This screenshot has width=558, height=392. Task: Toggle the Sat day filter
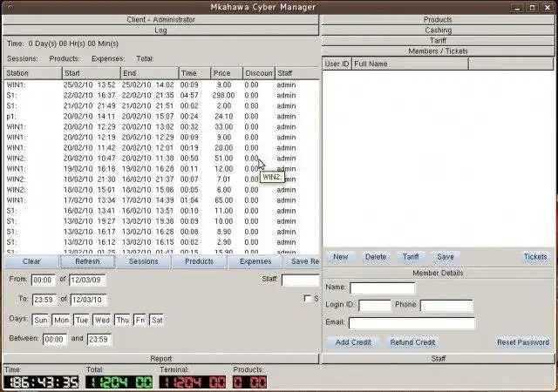157,321
